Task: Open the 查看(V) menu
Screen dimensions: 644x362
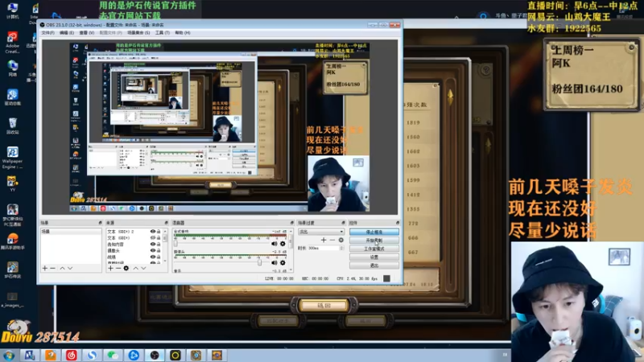Action: (x=86, y=33)
